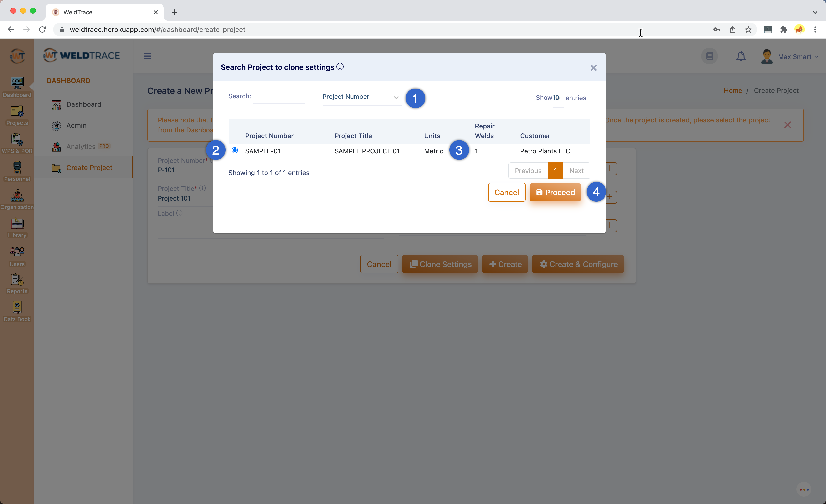Go to the Next results page

576,171
